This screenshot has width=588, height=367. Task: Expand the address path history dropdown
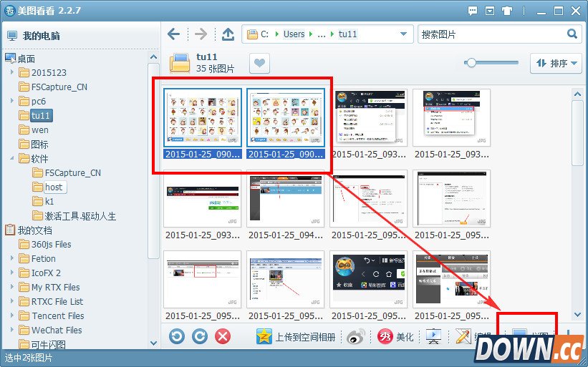[404, 34]
